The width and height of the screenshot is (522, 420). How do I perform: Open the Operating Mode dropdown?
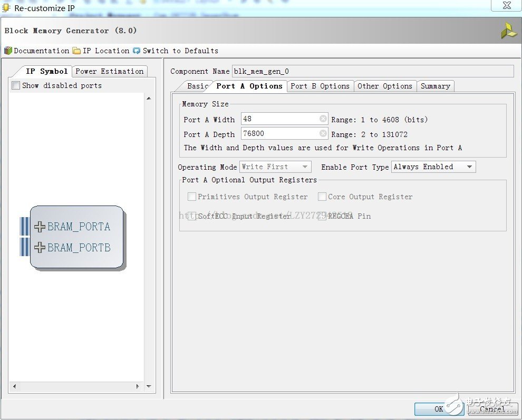[275, 167]
